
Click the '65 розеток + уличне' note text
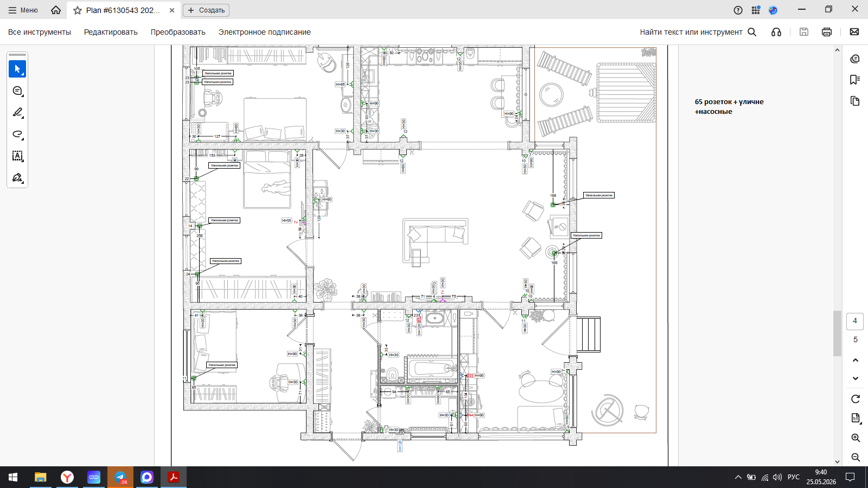point(729,102)
